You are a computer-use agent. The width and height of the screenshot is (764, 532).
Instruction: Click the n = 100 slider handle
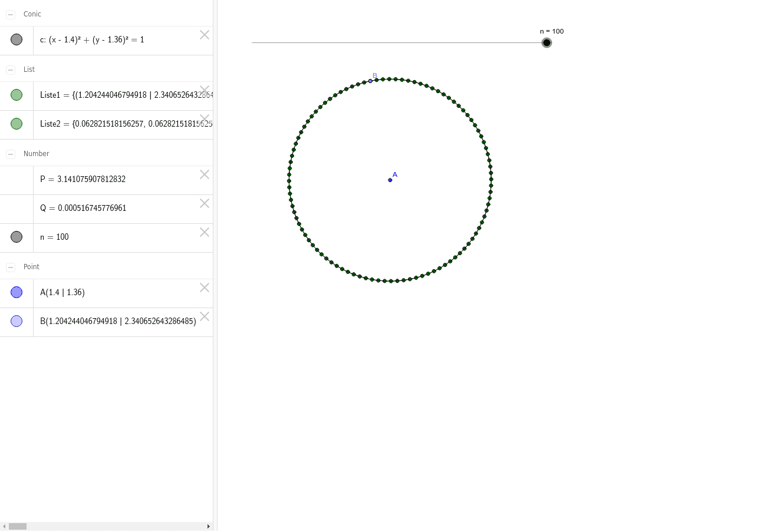[x=546, y=42]
